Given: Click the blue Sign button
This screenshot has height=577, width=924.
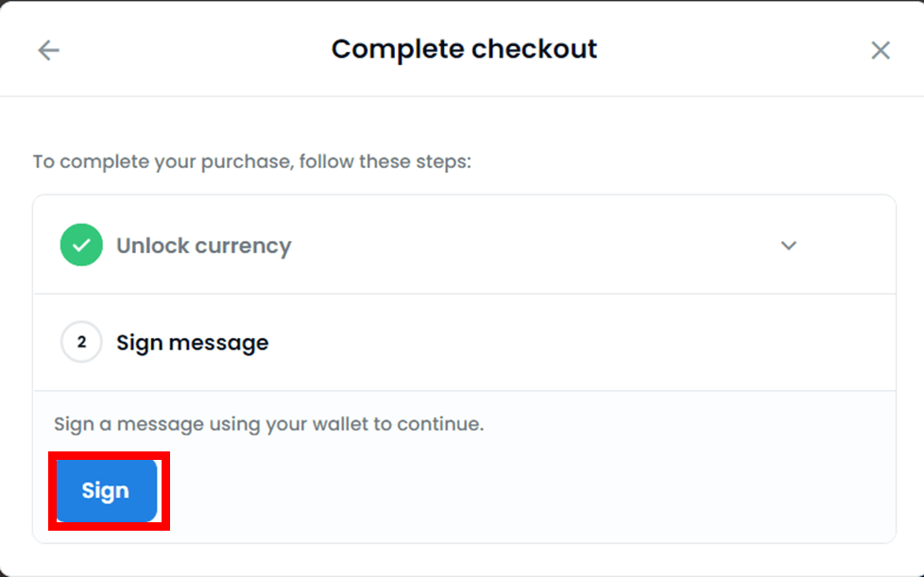Looking at the screenshot, I should pos(107,490).
